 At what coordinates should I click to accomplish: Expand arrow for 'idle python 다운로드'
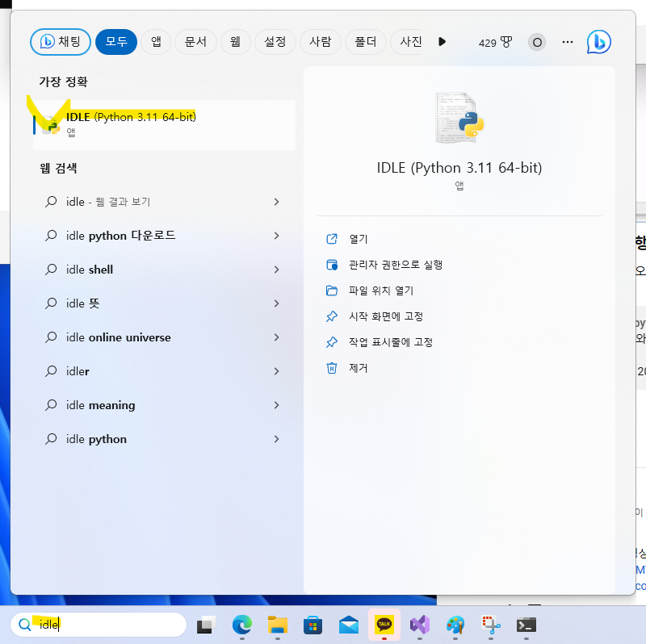pyautogui.click(x=276, y=236)
